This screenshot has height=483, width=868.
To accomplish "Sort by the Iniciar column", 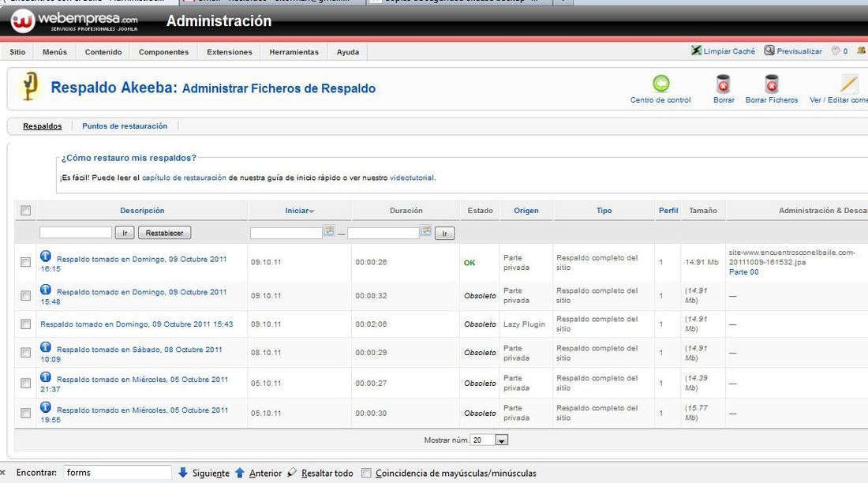I will 300,211.
